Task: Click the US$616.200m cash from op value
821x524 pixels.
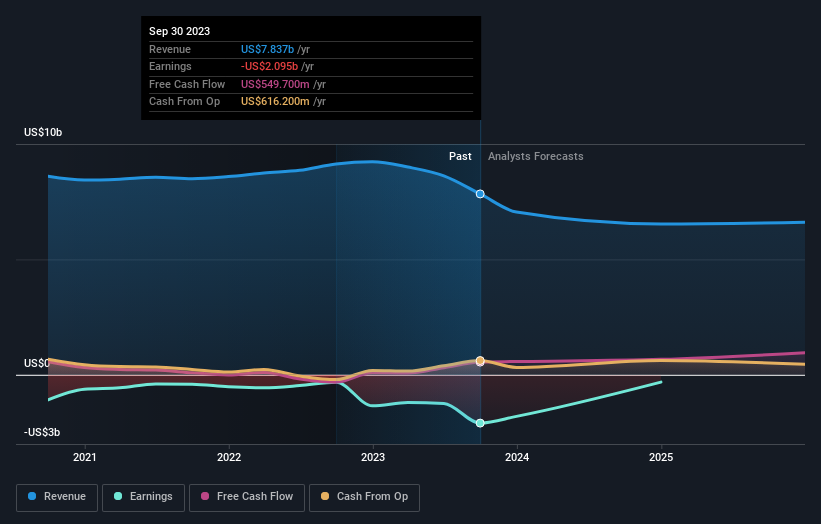Action: click(275, 102)
